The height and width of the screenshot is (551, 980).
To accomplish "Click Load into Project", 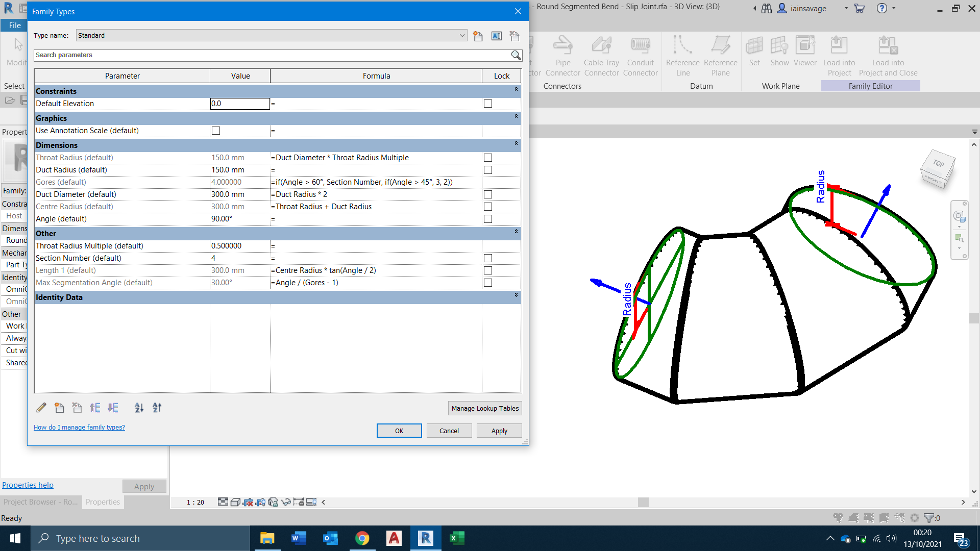I will coord(839,56).
